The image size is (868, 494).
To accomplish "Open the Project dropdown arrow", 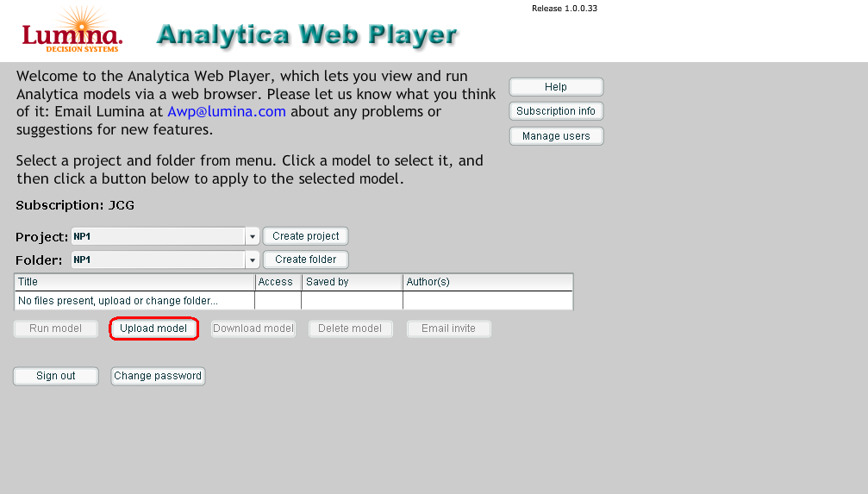I will pos(253,236).
